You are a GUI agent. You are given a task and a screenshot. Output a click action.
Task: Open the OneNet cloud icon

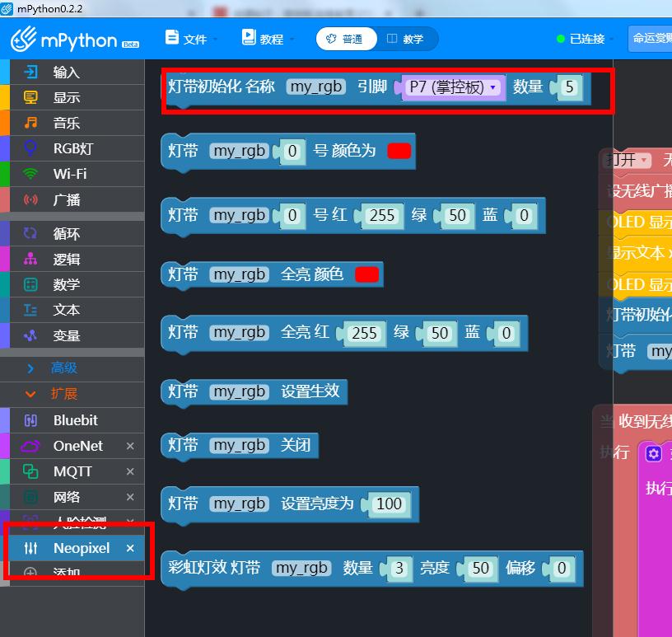(x=30, y=446)
